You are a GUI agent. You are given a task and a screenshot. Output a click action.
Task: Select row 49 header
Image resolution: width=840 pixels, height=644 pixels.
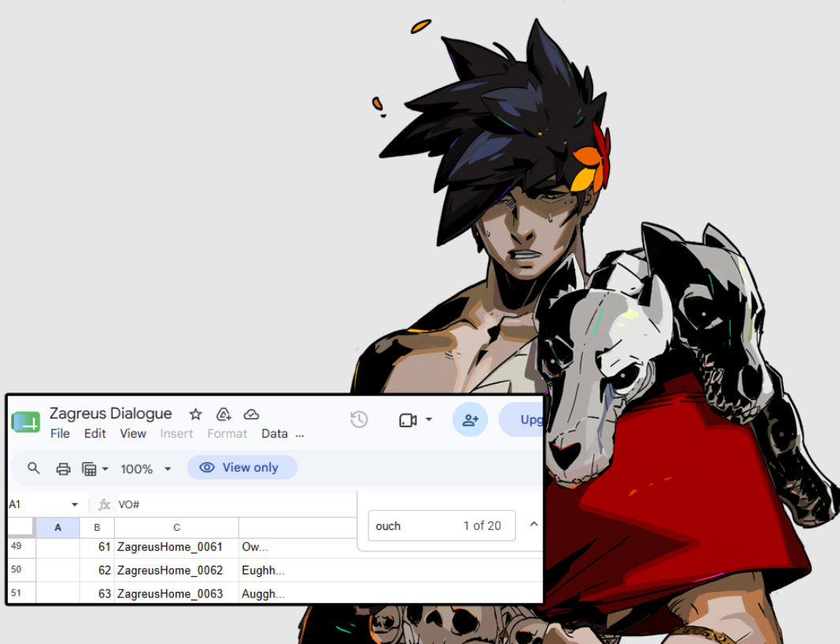coord(22,547)
